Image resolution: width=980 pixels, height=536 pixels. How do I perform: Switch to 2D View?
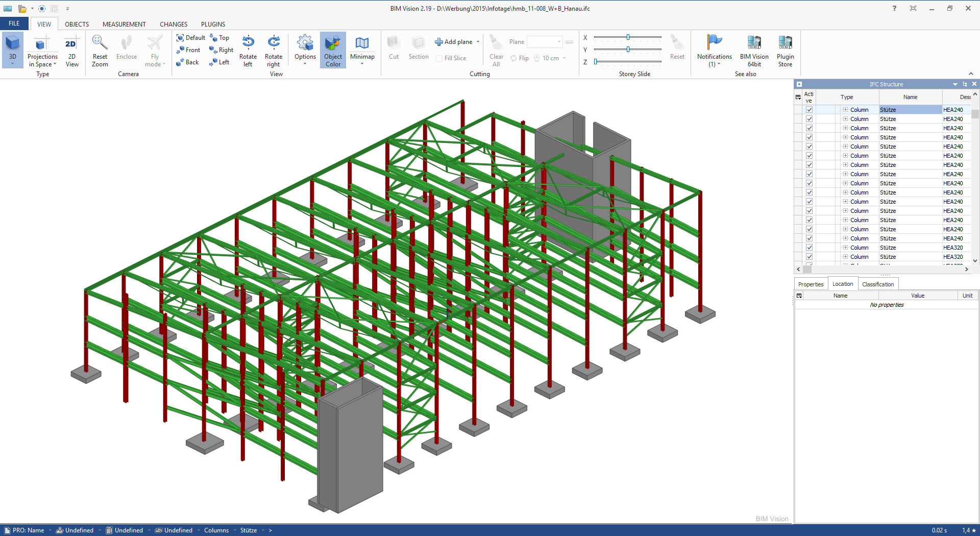[71, 50]
